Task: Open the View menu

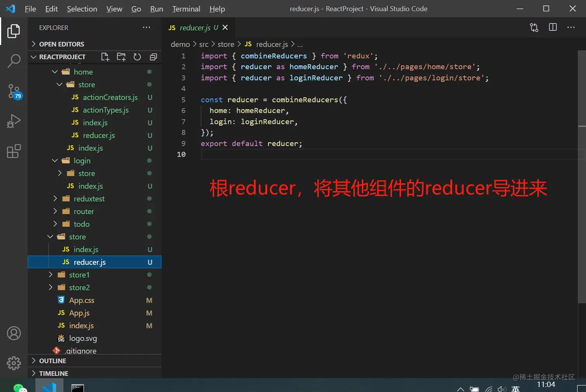Action: pos(114,9)
